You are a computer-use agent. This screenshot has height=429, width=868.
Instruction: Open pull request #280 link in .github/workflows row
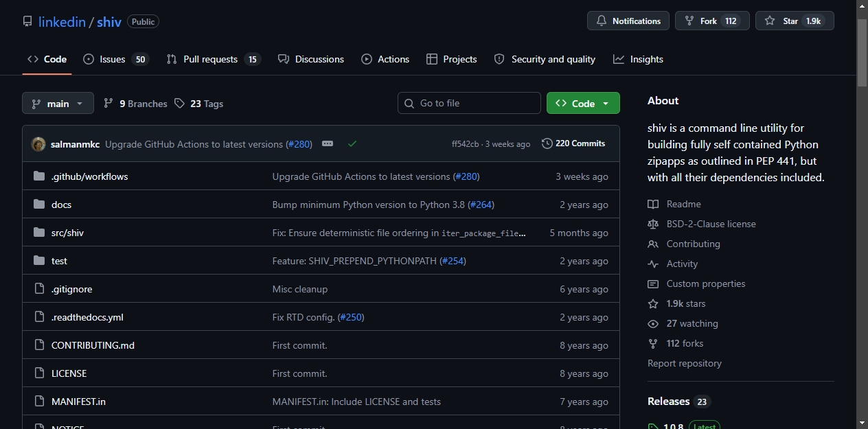(466, 176)
